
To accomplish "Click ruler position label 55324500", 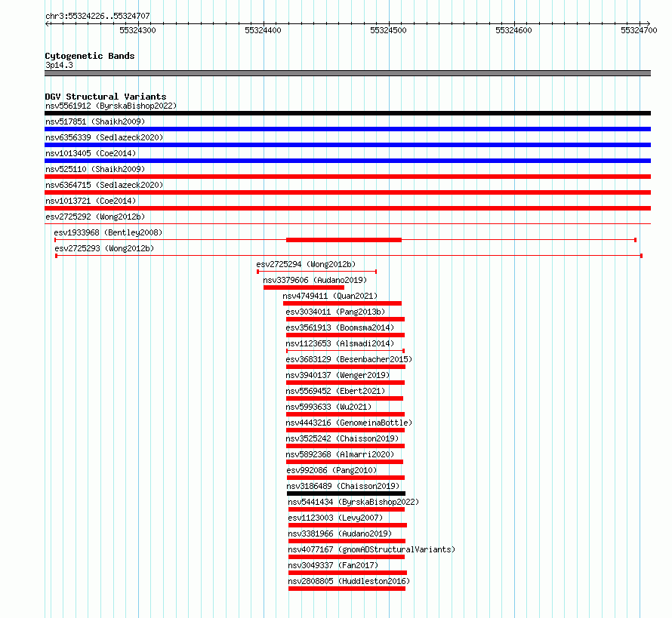I will pos(388,30).
